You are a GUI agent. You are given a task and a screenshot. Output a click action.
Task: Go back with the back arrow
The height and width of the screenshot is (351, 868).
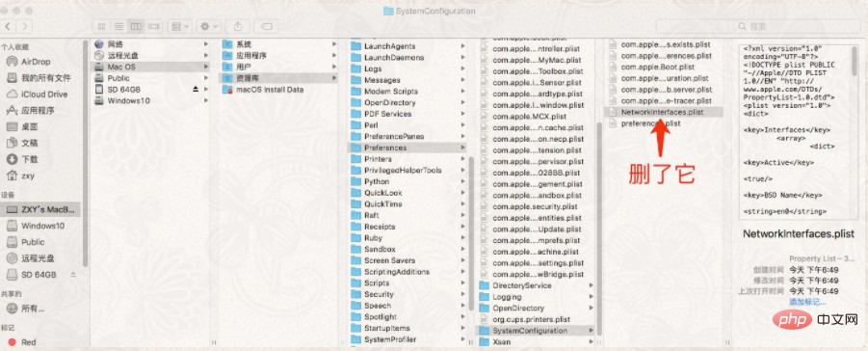9,26
